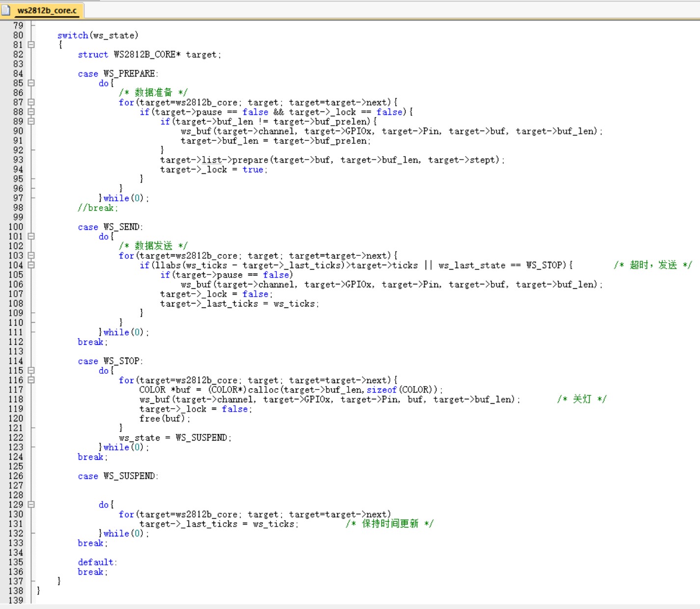Click 'while(0);' on line 111
This screenshot has width=700, height=609.
click(126, 332)
